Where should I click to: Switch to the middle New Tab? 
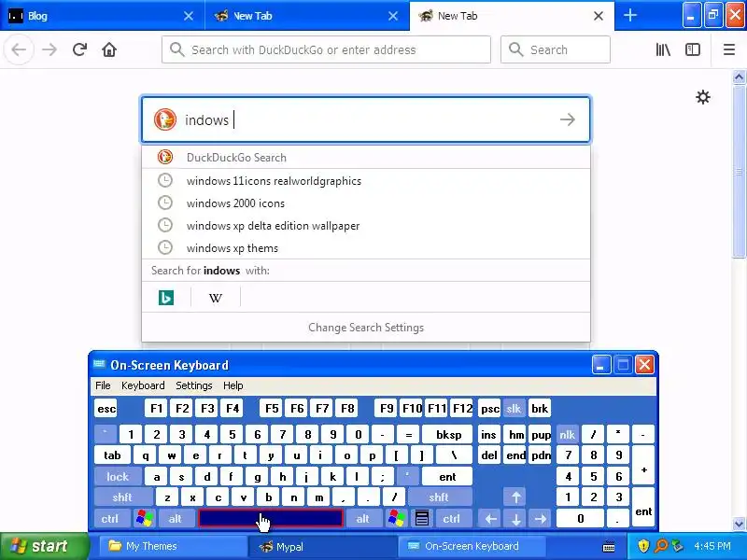click(307, 16)
